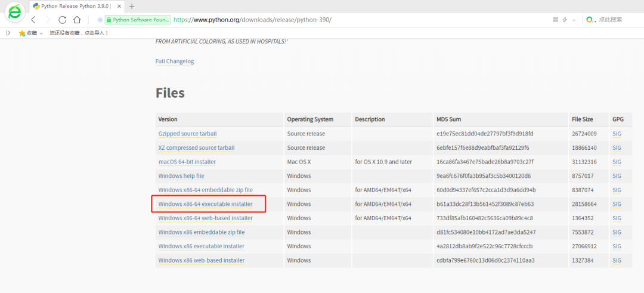Screen dimensions: 644x293
Task: Reload the page with the refresh icon
Action: coord(63,20)
